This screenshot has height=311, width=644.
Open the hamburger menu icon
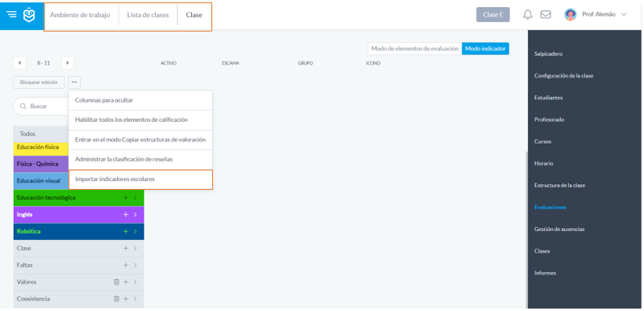coord(12,15)
